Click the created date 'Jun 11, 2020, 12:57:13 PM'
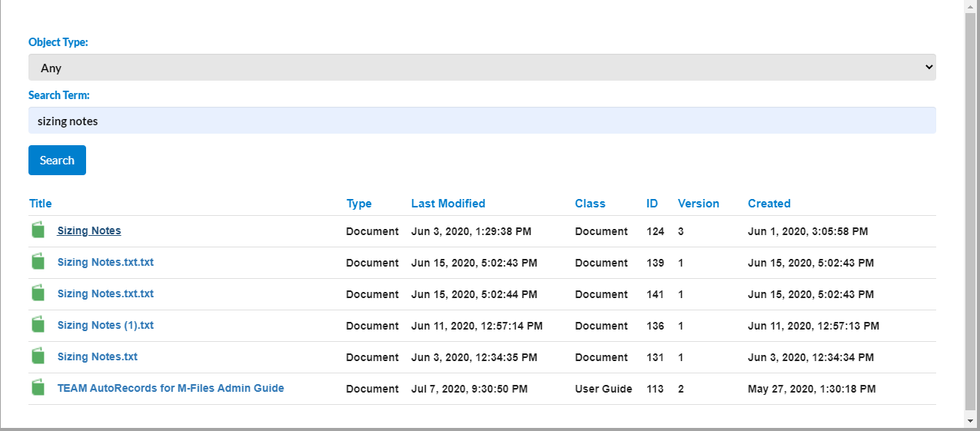The image size is (980, 431). pyautogui.click(x=814, y=326)
